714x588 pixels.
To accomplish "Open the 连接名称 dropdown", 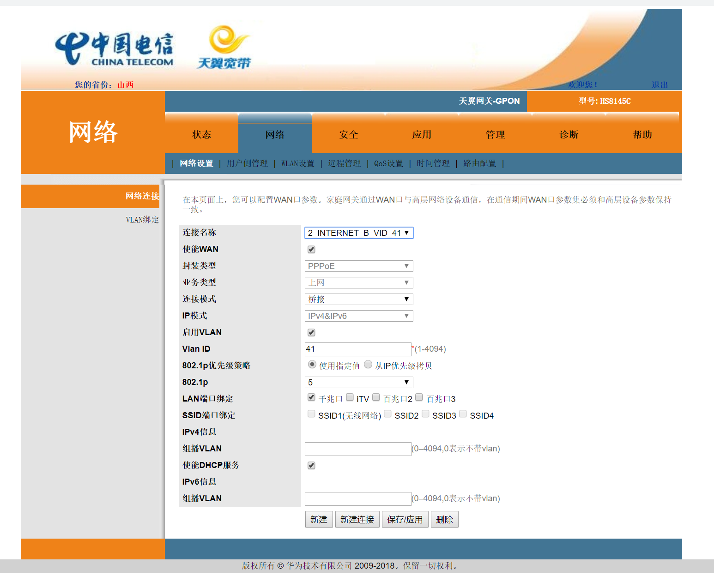I will (x=359, y=233).
